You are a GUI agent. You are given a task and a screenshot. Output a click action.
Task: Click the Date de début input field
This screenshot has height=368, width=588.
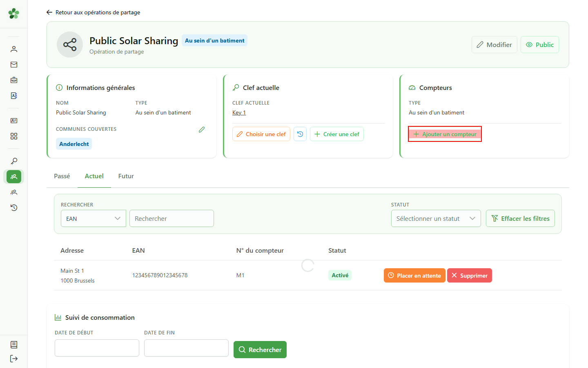point(97,348)
